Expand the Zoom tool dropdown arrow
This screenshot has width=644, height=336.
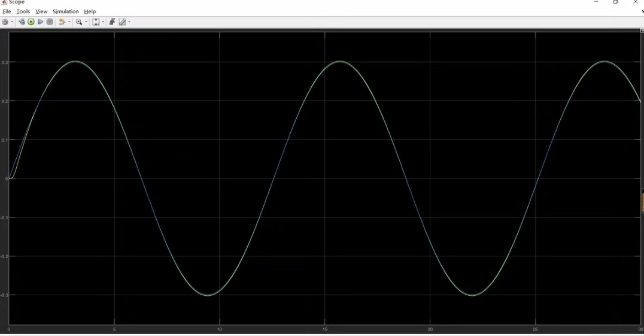pos(86,22)
